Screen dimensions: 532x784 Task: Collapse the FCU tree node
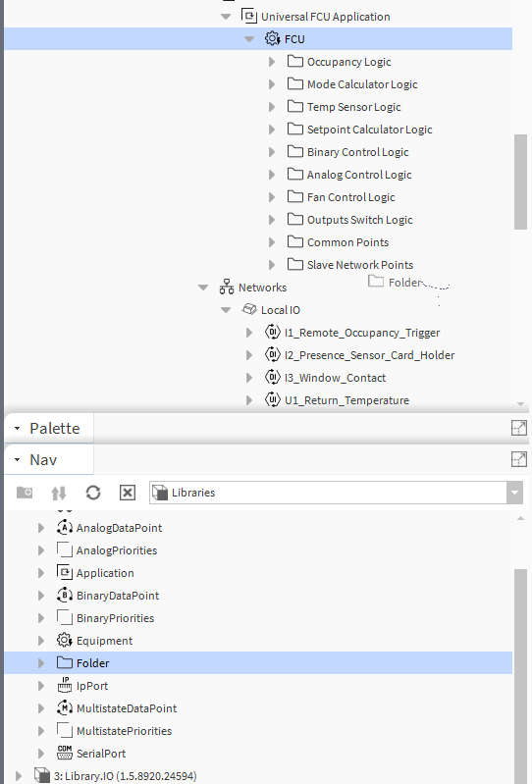click(249, 39)
